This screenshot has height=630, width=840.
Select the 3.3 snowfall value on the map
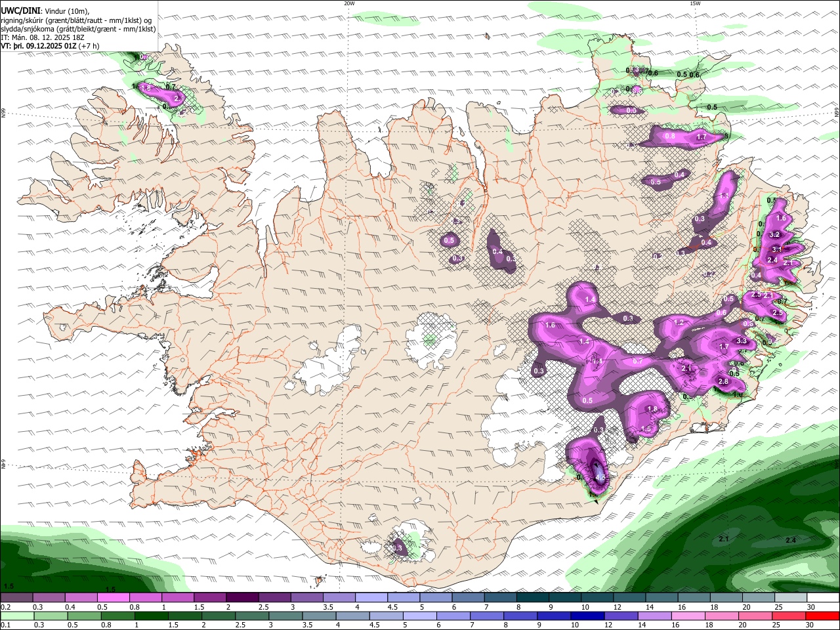pos(742,341)
